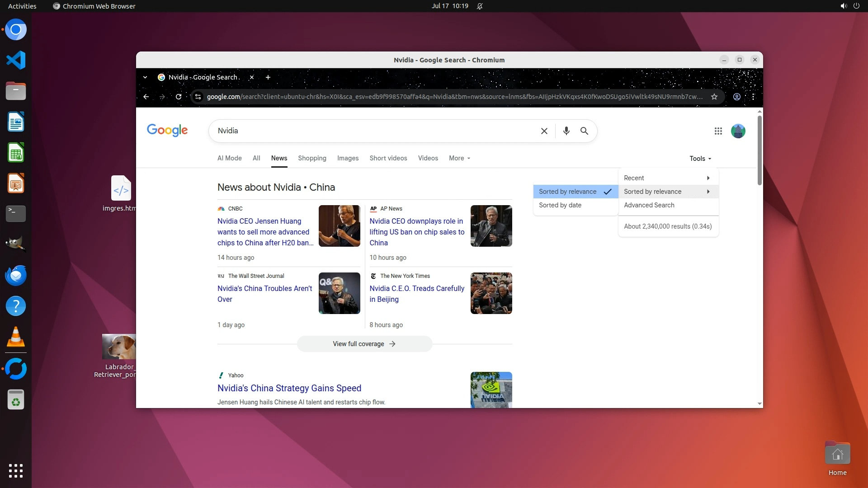The image size is (868, 488).
Task: Click the page vertical scrollbar thumb
Action: click(x=759, y=150)
